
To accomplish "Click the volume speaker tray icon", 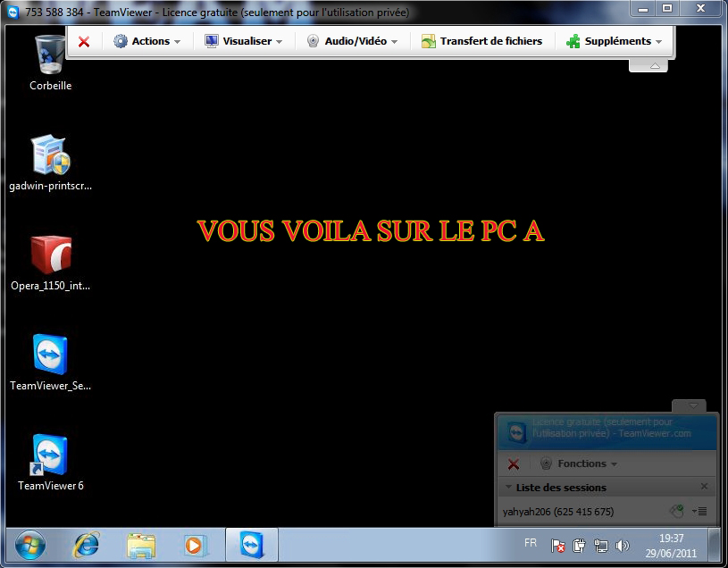I will [x=622, y=546].
